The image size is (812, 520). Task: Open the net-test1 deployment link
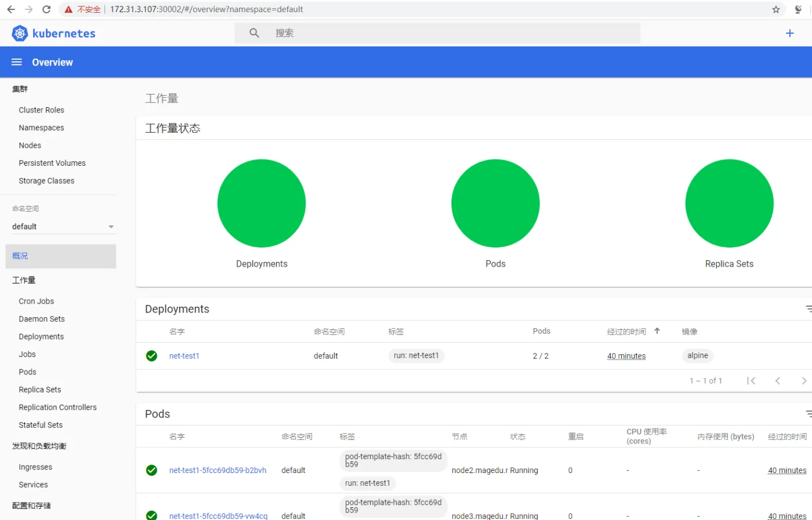tap(184, 356)
